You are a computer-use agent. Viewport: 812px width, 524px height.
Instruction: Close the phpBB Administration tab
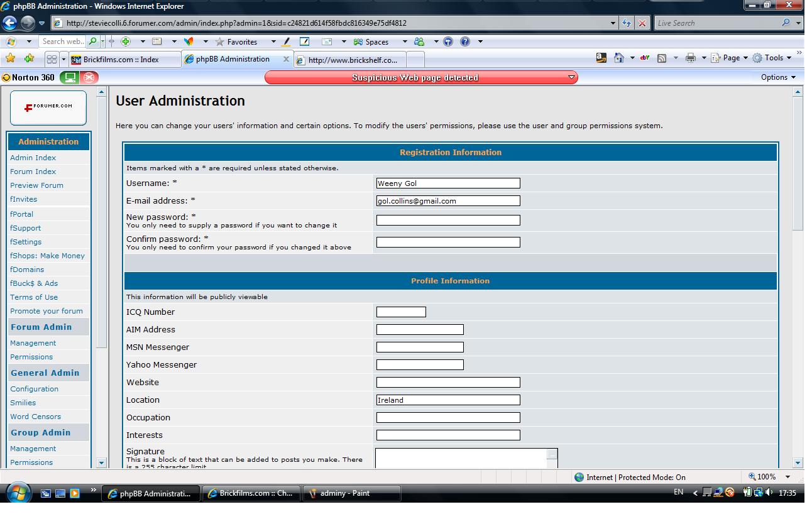(x=287, y=59)
